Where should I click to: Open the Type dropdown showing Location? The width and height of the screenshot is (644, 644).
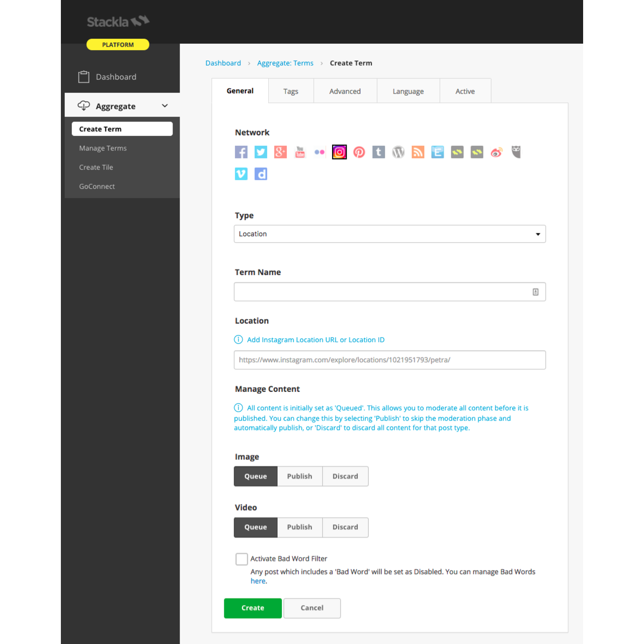(x=389, y=234)
